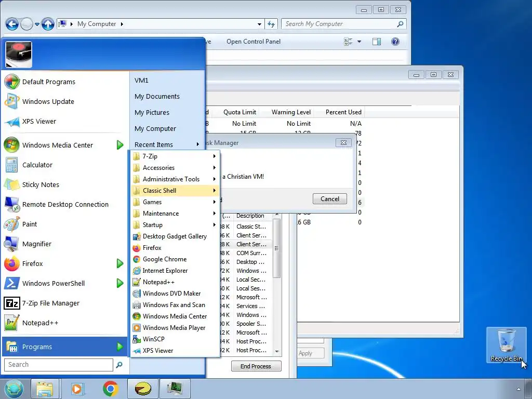Click the Search My Computer box

click(x=344, y=24)
